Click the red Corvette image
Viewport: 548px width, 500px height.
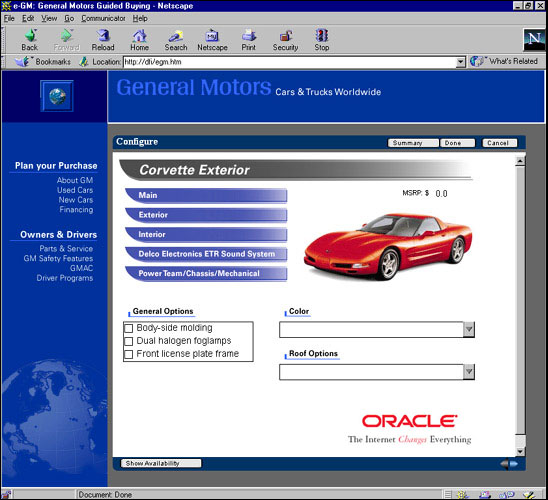click(388, 246)
